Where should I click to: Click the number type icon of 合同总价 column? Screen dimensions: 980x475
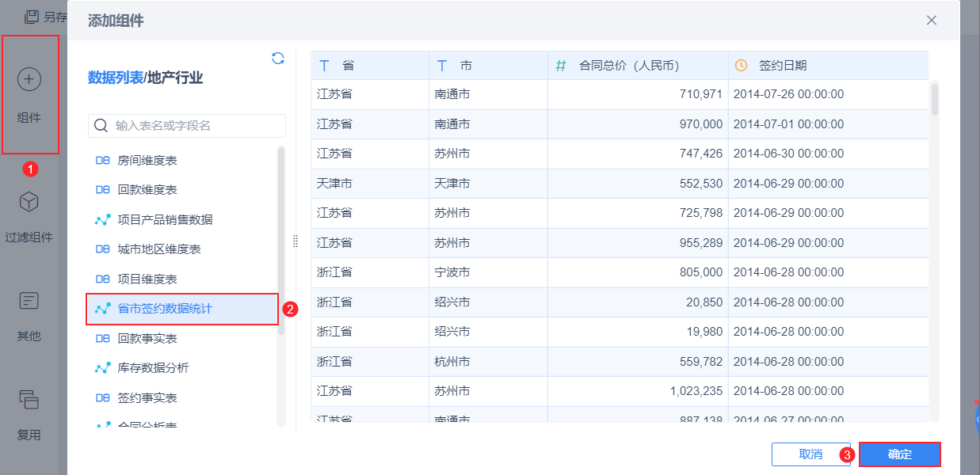tap(561, 66)
